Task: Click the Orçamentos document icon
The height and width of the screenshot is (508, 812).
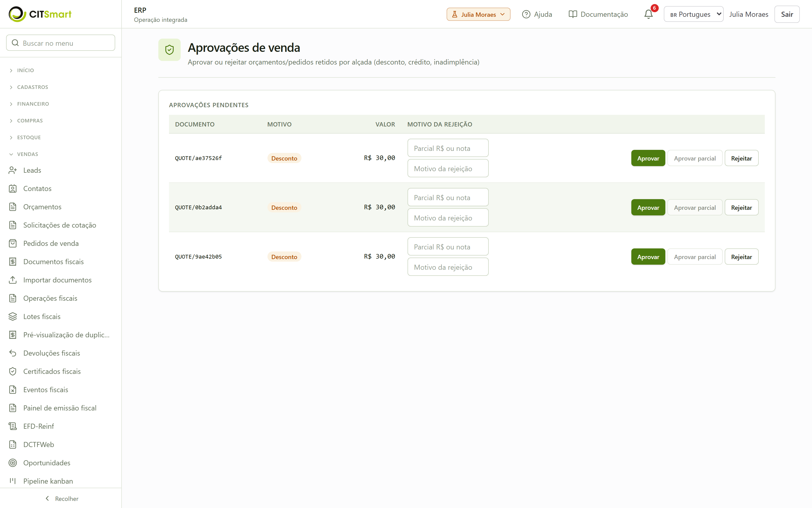Action: pyautogui.click(x=13, y=207)
